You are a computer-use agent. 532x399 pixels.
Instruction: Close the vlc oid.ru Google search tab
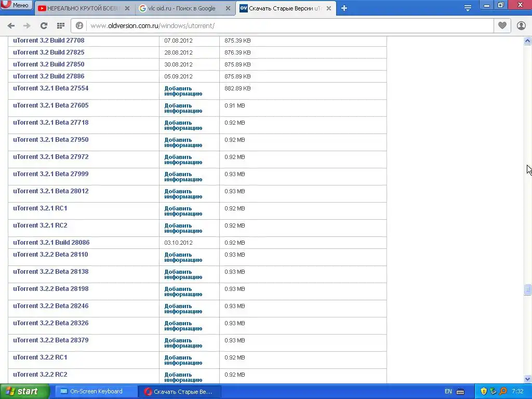click(229, 8)
